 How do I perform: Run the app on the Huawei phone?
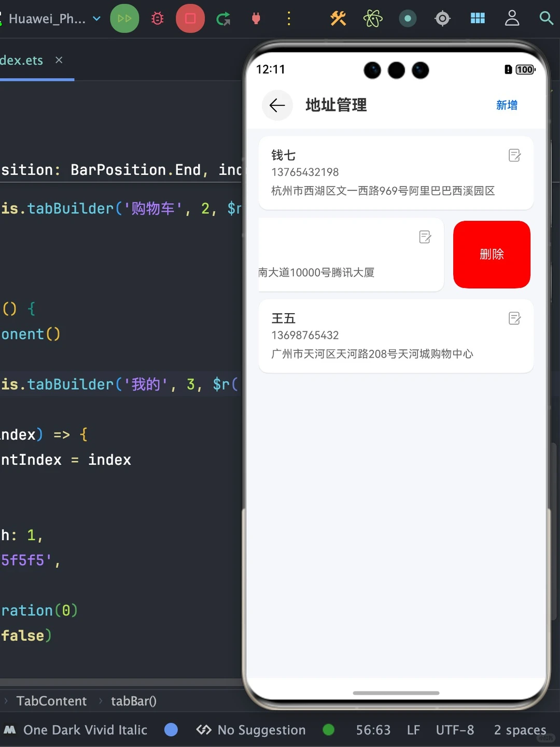(124, 18)
